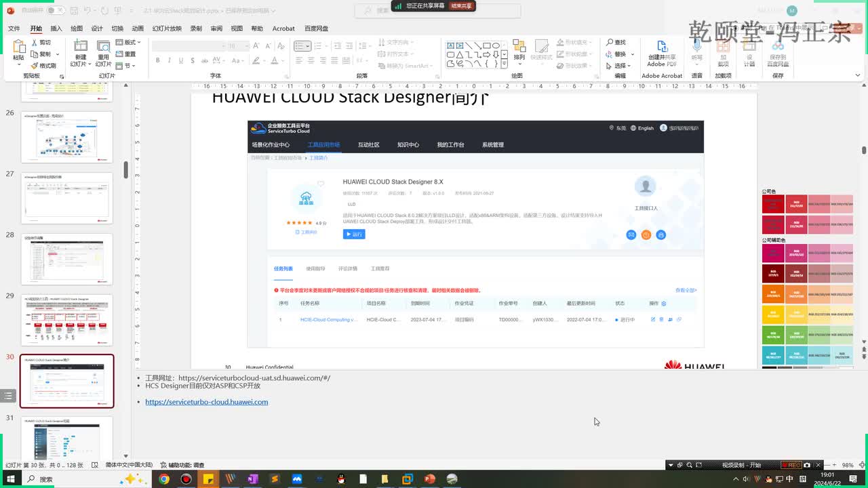Click the HCIE-Cloud Computing task name link
Viewport: 868px width, 488px height.
329,319
